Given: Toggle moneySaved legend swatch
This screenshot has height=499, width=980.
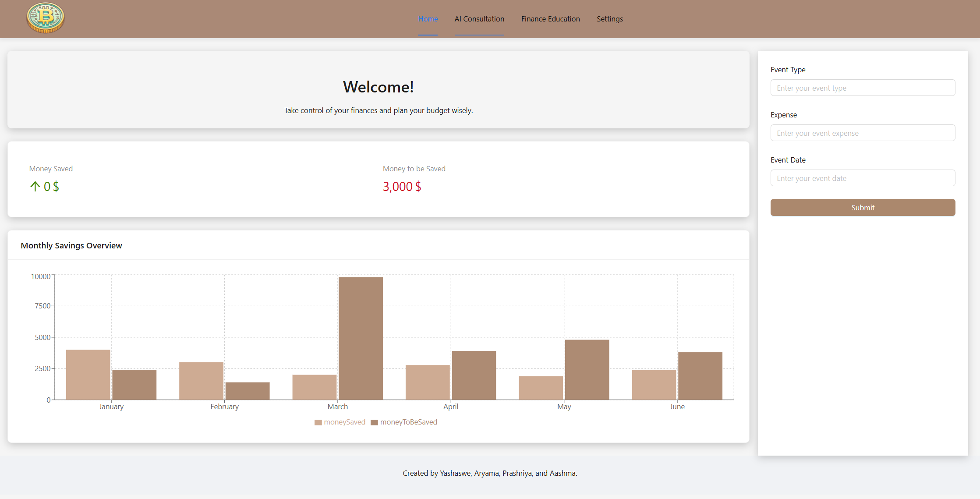Looking at the screenshot, I should [x=318, y=422].
